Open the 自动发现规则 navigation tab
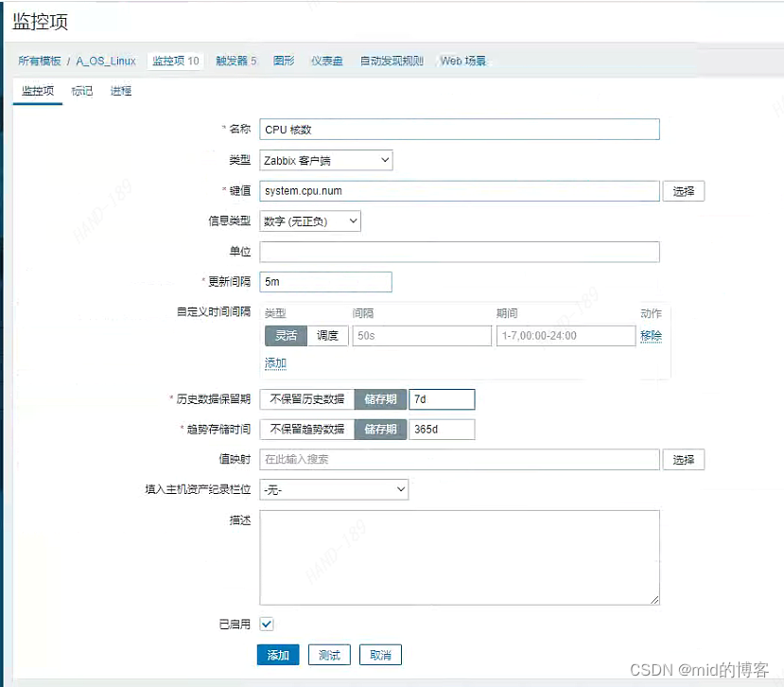The height and width of the screenshot is (687, 784). 392,62
